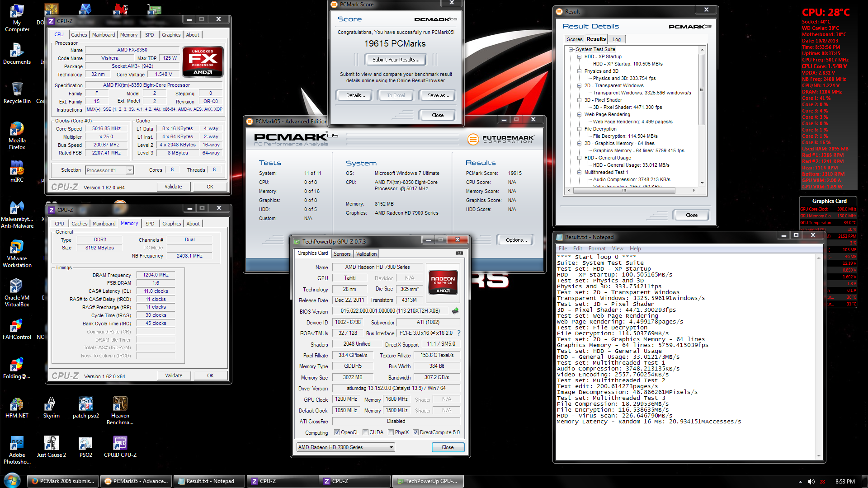Open the Recycle Bin desktop icon
The image size is (868, 488).
click(x=17, y=93)
